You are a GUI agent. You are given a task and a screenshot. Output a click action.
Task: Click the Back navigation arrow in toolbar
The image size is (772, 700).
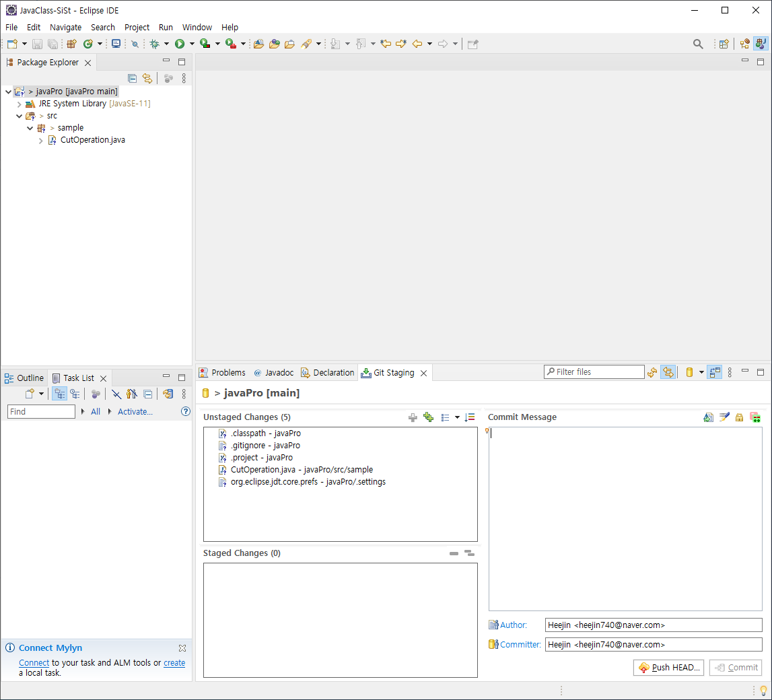click(x=417, y=44)
